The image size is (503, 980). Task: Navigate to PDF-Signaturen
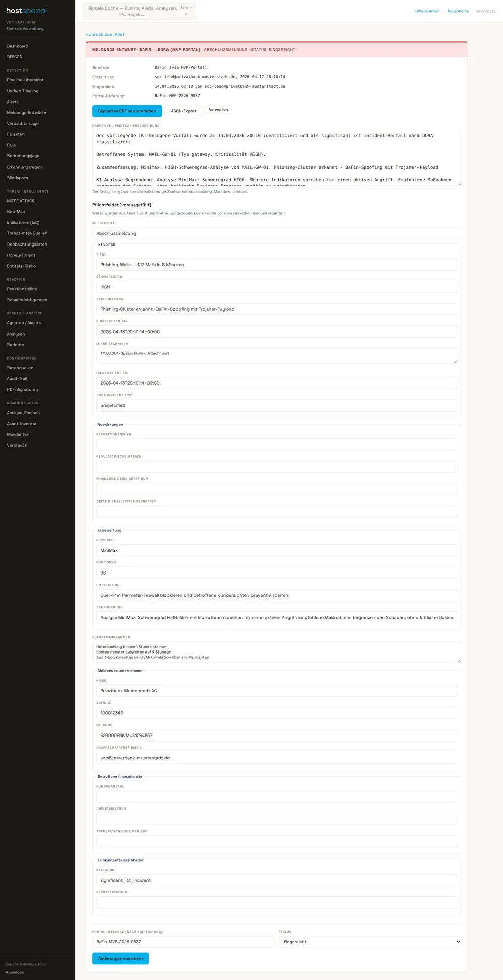23,390
